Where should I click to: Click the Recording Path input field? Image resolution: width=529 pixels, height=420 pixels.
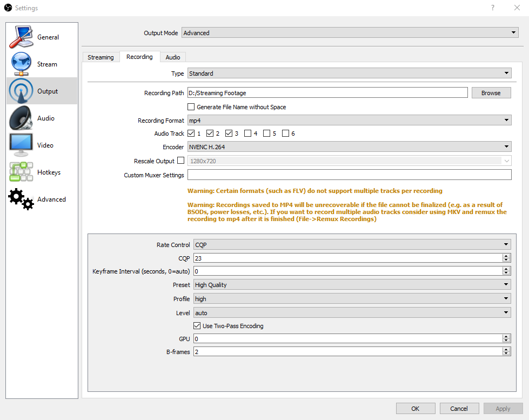pyautogui.click(x=327, y=92)
